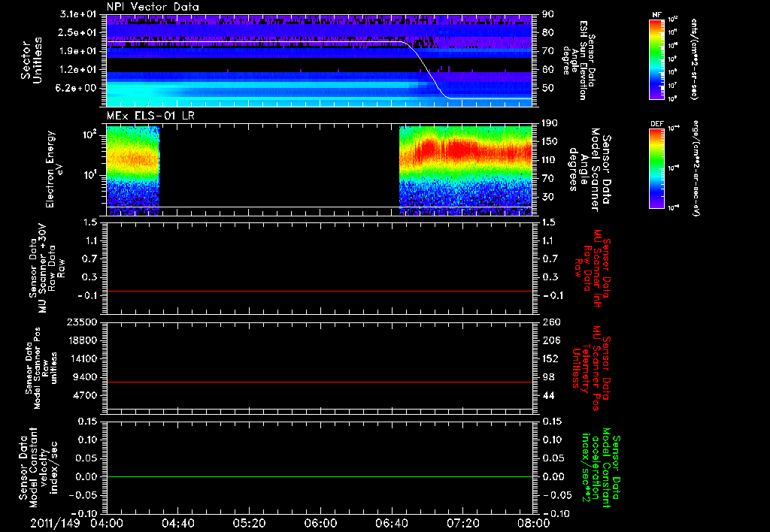Viewport: 770px width, 532px height.
Task: Click the '06:40' time axis label
Action: point(392,523)
